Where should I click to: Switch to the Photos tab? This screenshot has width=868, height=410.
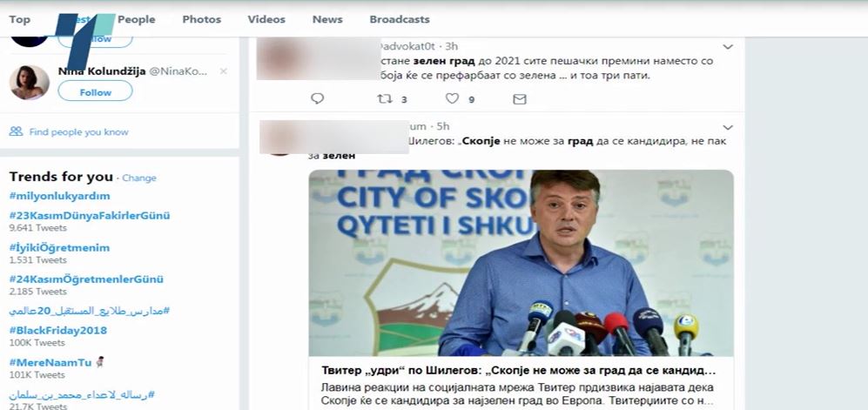(201, 19)
